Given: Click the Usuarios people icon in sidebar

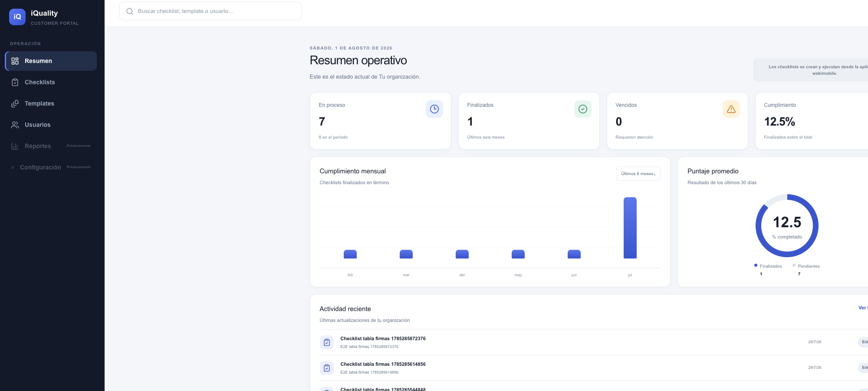Looking at the screenshot, I should 15,125.
